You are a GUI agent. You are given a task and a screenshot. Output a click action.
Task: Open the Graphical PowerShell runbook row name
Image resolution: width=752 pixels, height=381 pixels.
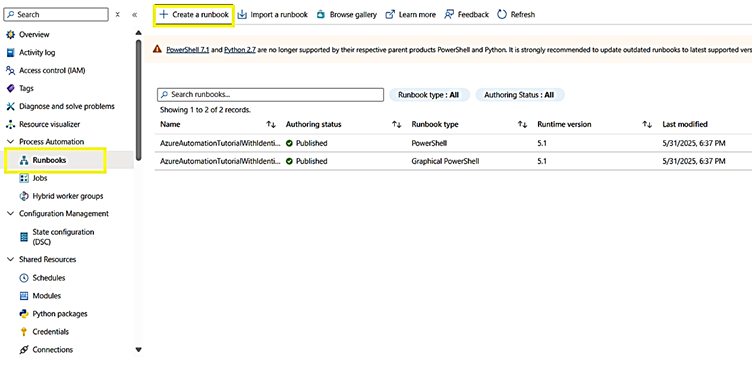pos(220,161)
